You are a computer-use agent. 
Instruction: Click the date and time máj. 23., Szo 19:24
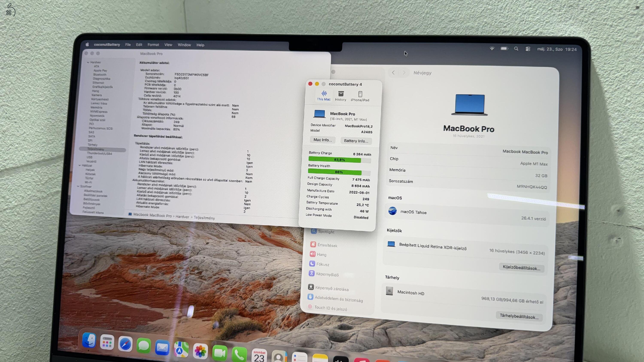pyautogui.click(x=557, y=49)
